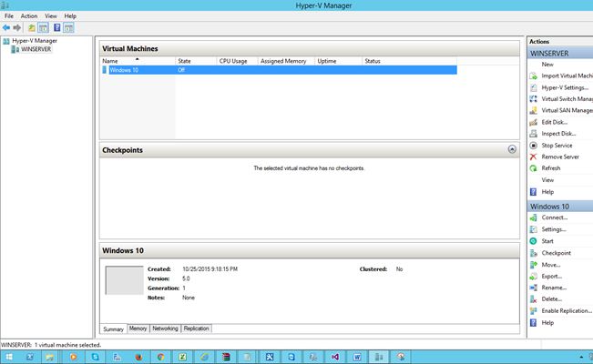This screenshot has width=593, height=364.
Task: Open Firefox from the taskbar
Action: 138,357
